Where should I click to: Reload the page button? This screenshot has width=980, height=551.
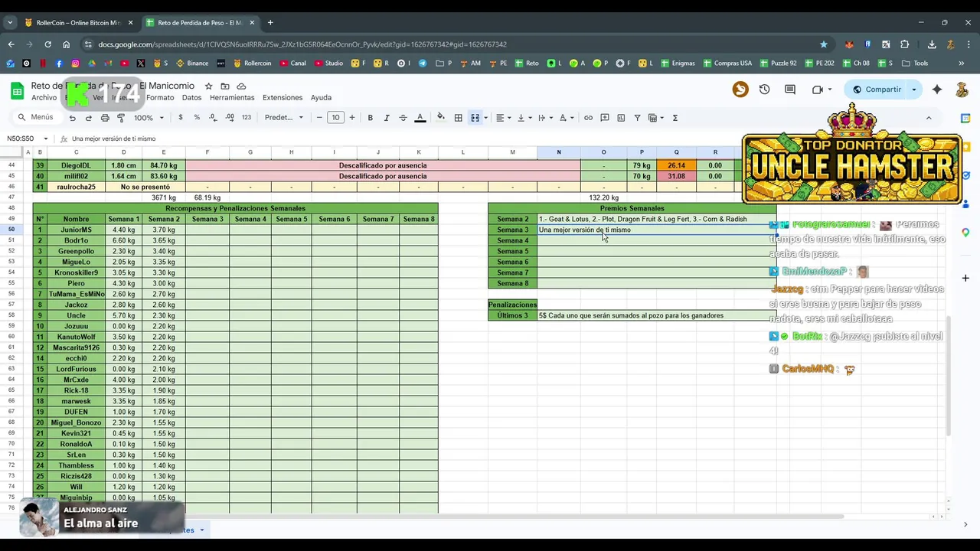click(47, 44)
